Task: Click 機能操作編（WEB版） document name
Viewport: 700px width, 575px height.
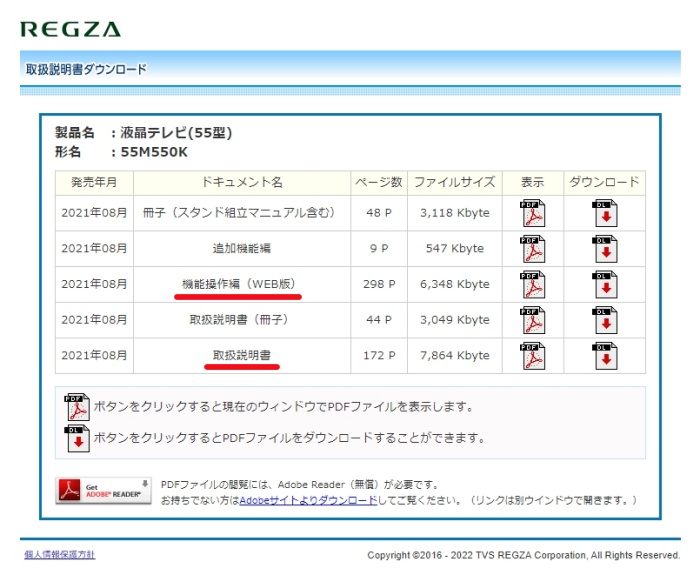Action: coord(238,284)
